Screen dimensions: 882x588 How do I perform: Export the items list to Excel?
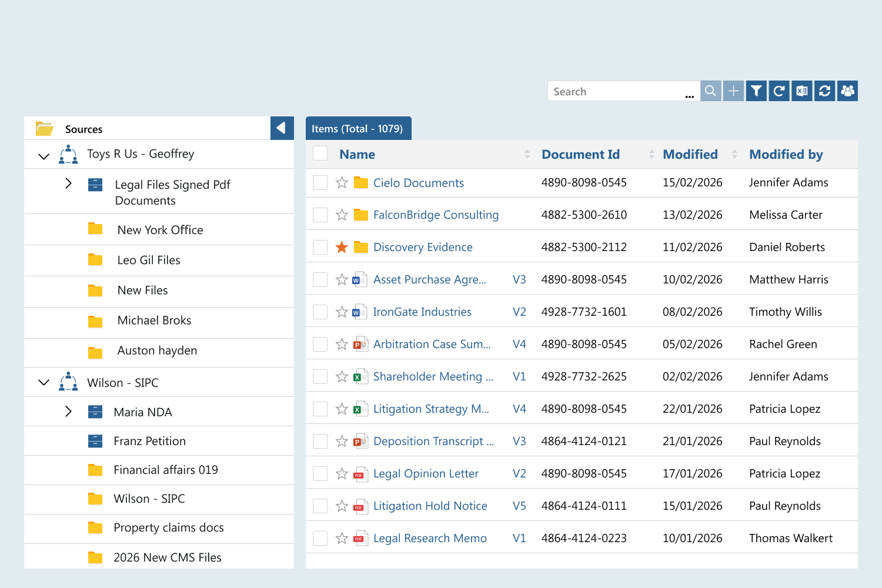pos(801,91)
